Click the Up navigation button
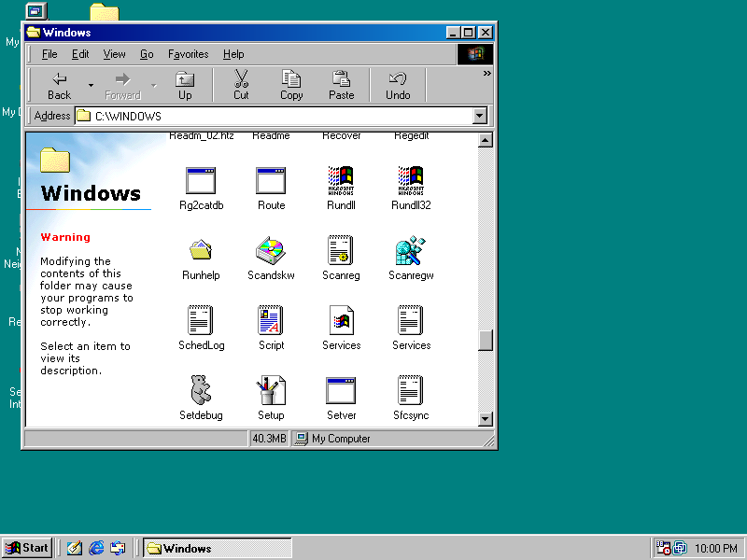The width and height of the screenshot is (747, 560). pos(184,85)
